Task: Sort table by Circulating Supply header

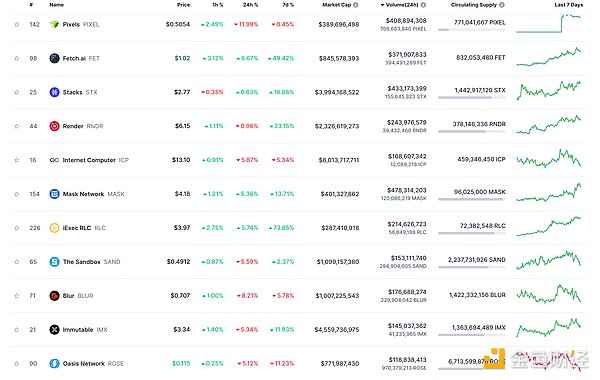Action: [474, 5]
